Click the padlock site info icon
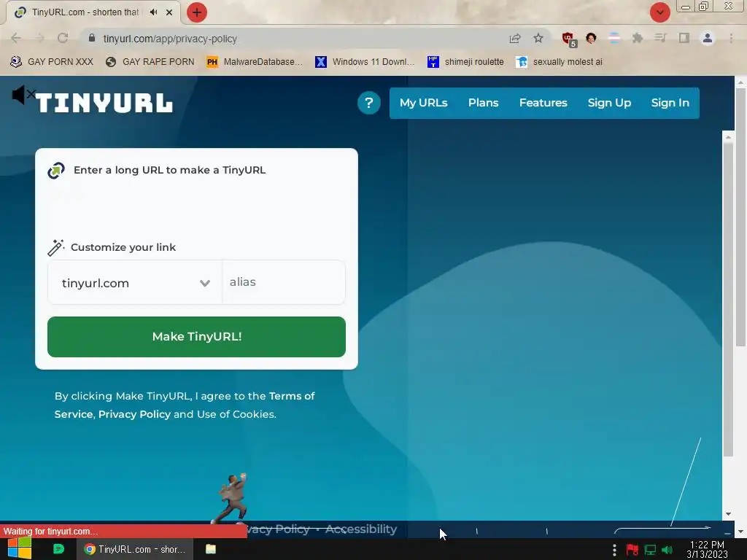747x560 pixels. (92, 38)
